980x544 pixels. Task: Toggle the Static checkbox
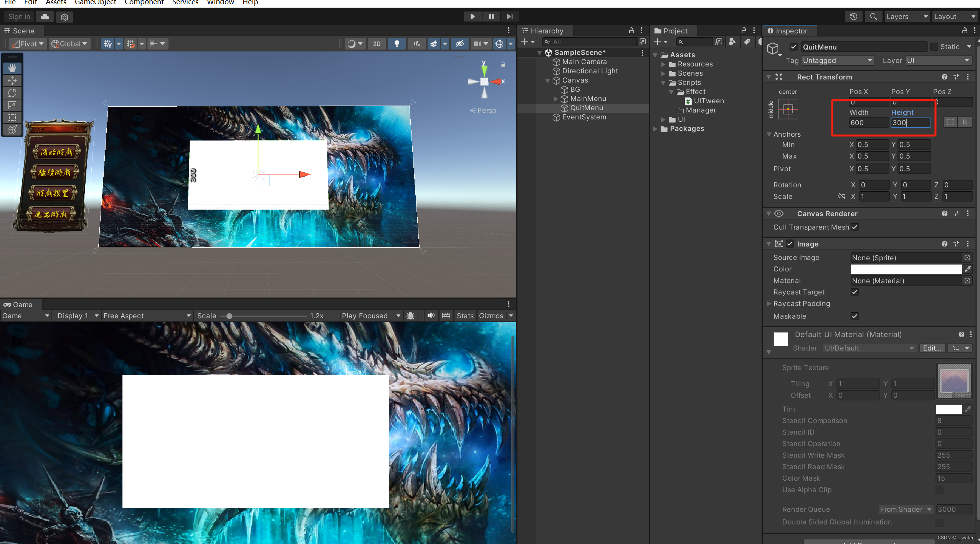coord(934,47)
